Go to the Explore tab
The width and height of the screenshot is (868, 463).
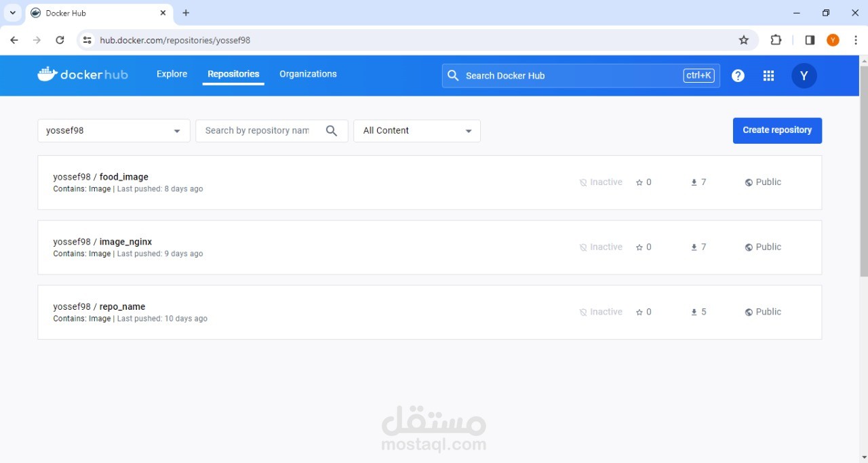tap(172, 74)
